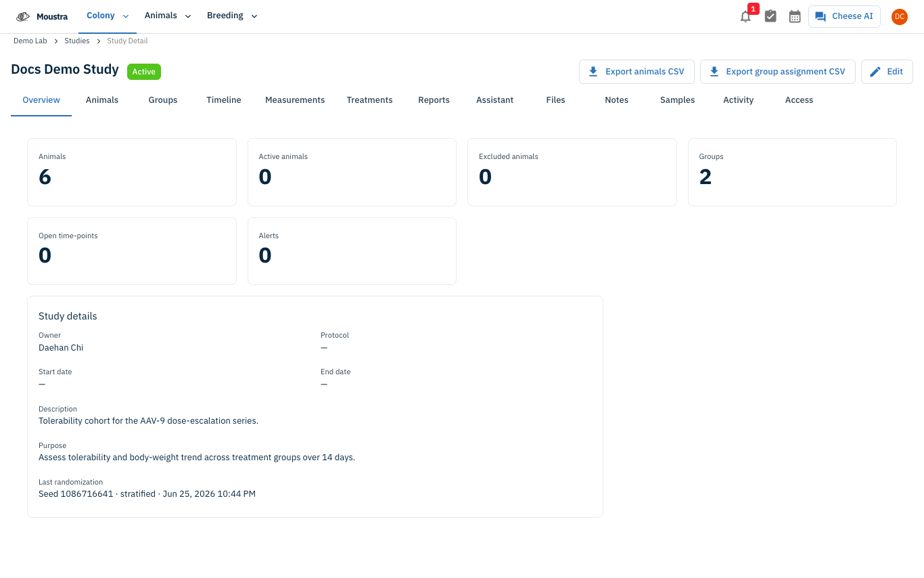Expand the Animals menu chevron

coord(188,16)
